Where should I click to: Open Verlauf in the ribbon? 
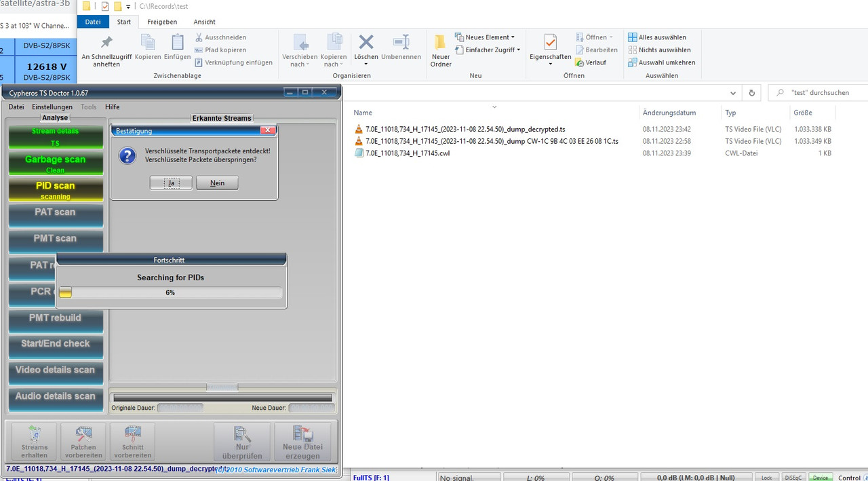point(591,62)
